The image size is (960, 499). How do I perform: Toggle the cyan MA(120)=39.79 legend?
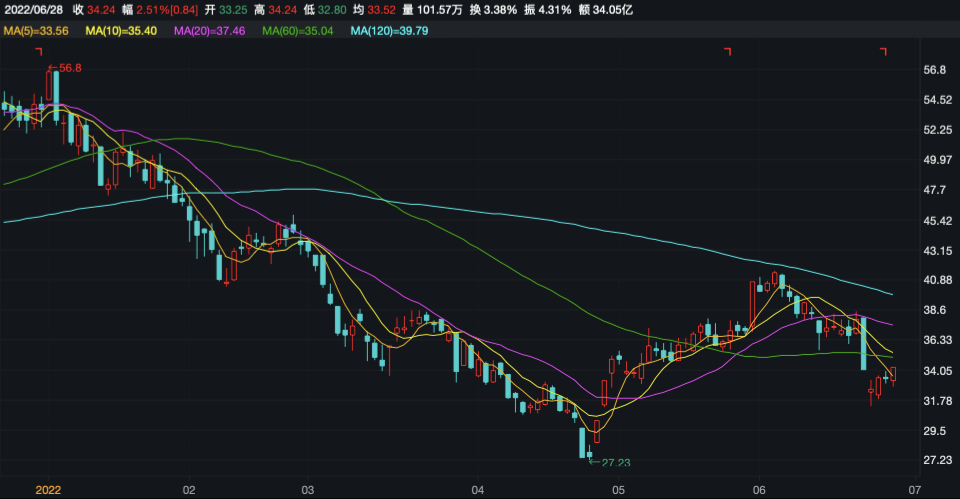coord(389,32)
